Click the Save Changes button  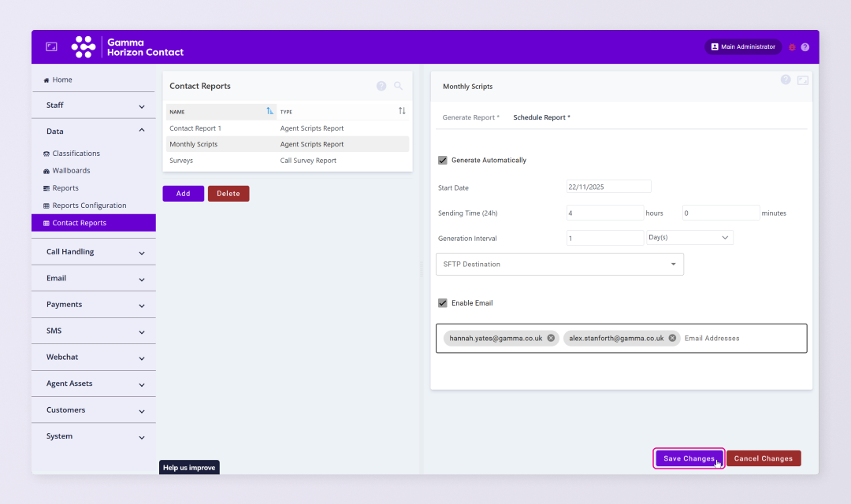pyautogui.click(x=689, y=458)
